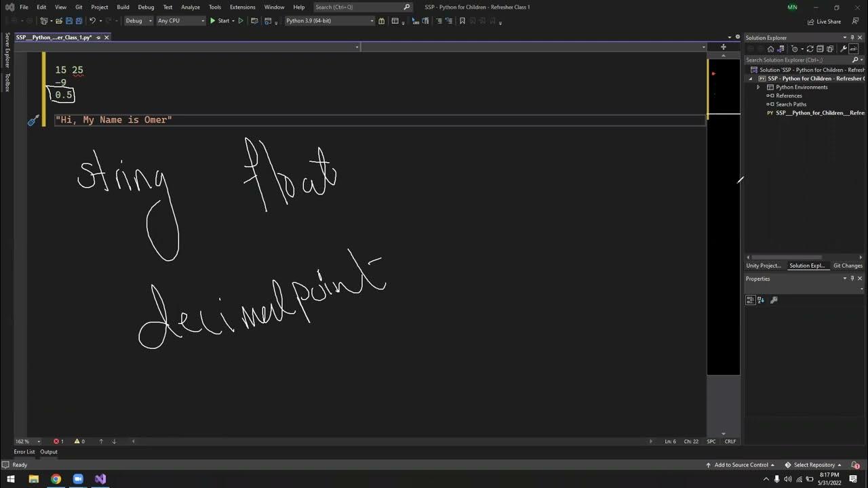This screenshot has height=488, width=868.
Task: Open the Debug configuration dropdown
Action: click(x=138, y=21)
